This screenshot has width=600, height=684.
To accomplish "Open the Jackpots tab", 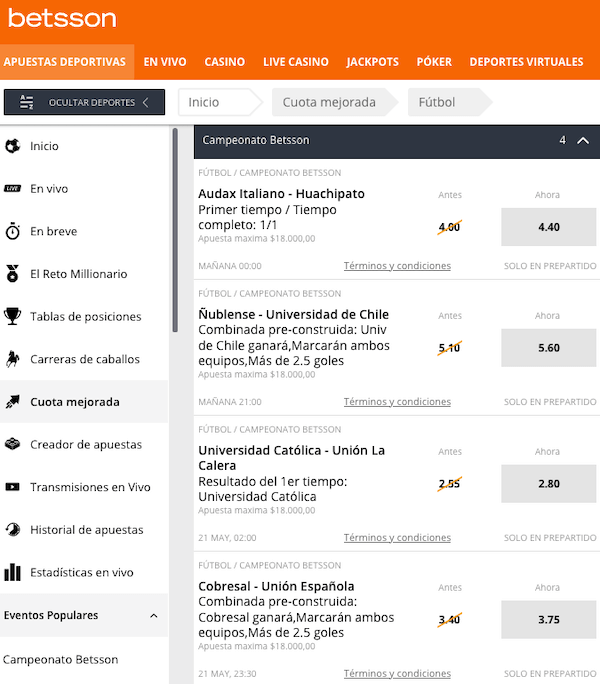I will 373,62.
